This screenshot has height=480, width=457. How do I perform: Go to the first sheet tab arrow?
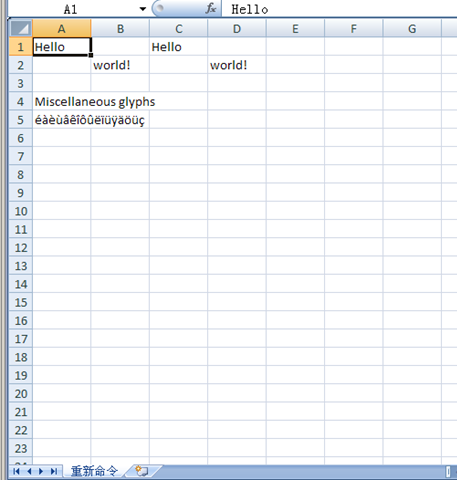(16, 471)
